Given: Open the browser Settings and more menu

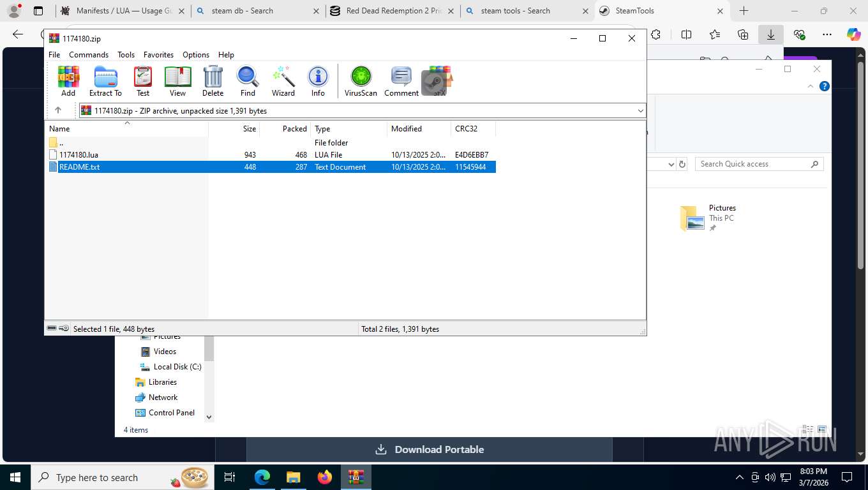Looking at the screenshot, I should pyautogui.click(x=827, y=34).
